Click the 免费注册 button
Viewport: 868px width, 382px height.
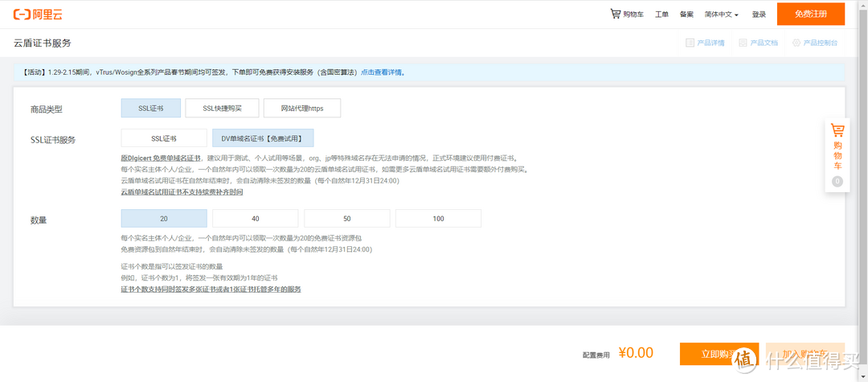click(811, 14)
